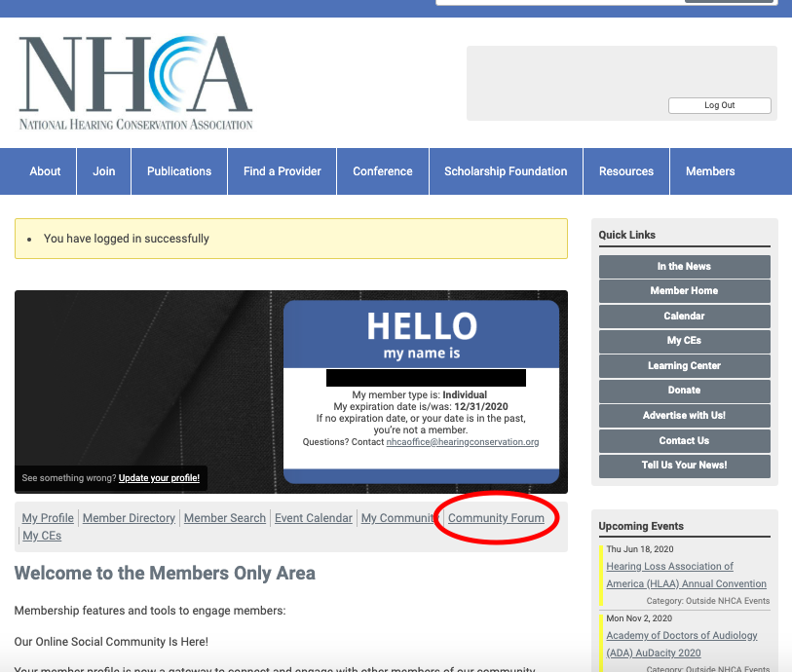The width and height of the screenshot is (792, 672).
Task: Click the My CEs quick link button
Action: click(x=685, y=341)
